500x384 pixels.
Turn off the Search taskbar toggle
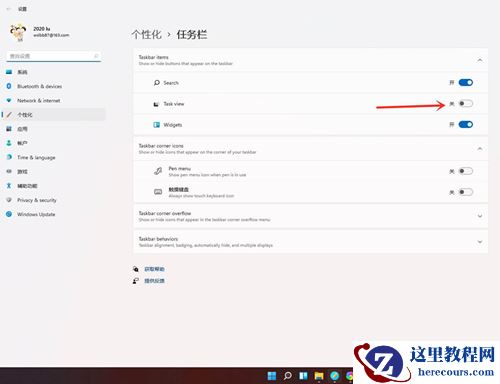coord(466,83)
